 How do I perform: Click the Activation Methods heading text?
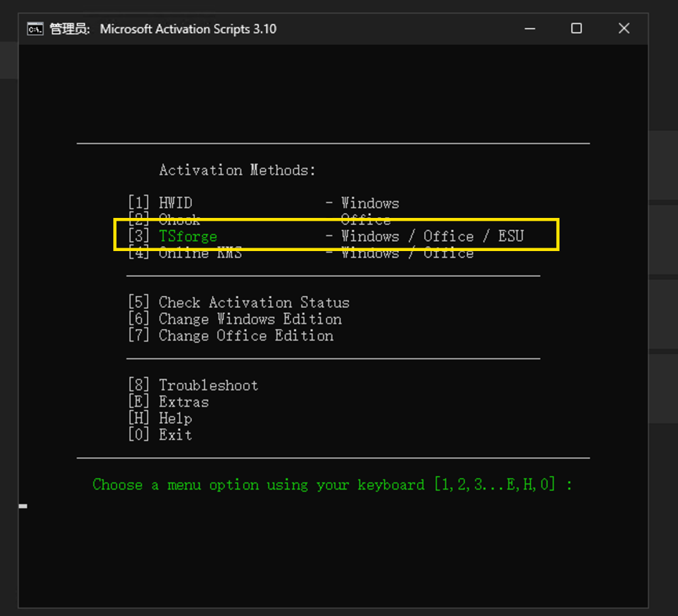coord(236,170)
